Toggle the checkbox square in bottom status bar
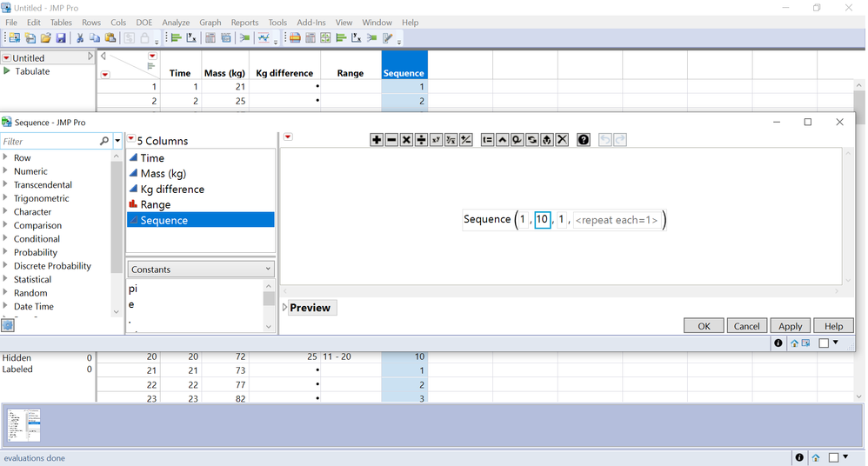Screen dimensions: 868x466 834,457
